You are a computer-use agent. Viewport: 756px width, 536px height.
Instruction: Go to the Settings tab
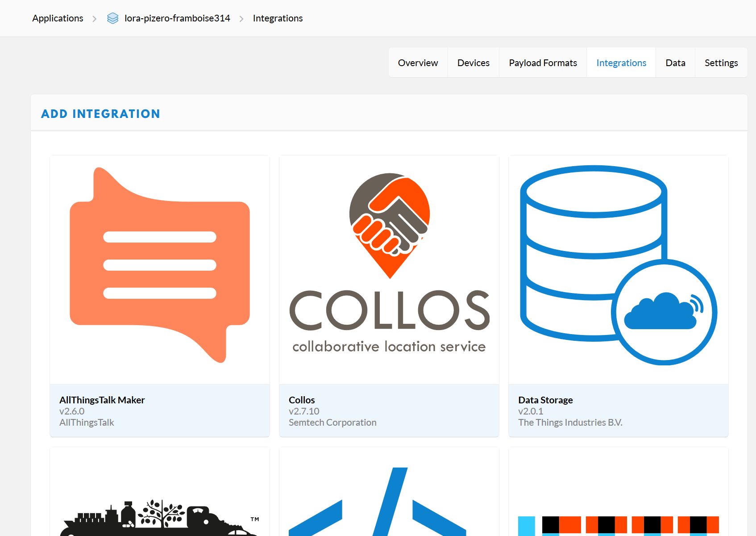(721, 63)
